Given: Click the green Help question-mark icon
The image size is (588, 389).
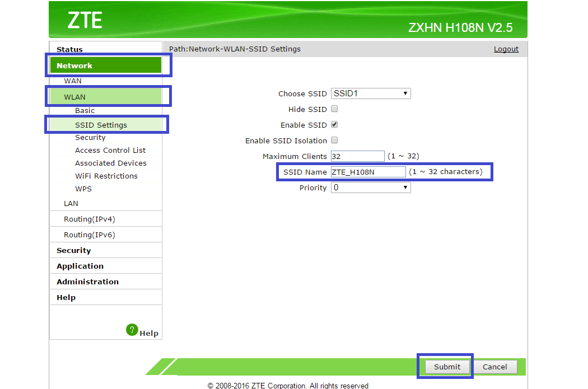Looking at the screenshot, I should pyautogui.click(x=132, y=330).
